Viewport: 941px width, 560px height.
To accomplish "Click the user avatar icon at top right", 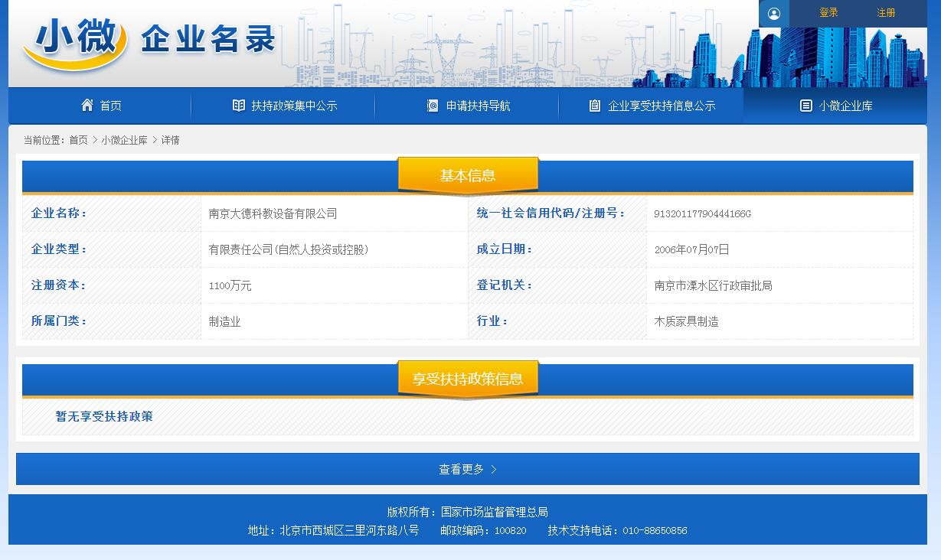I will point(774,13).
